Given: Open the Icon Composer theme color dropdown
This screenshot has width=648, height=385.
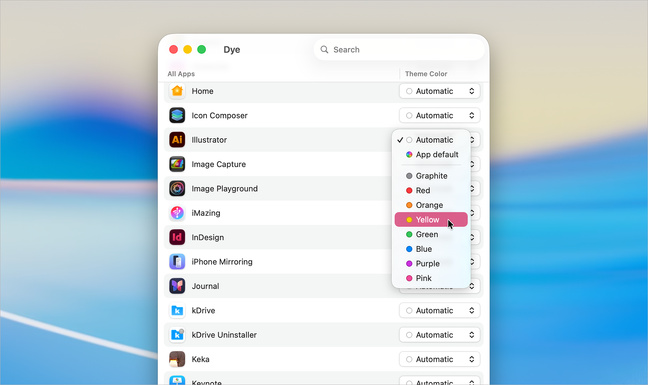Looking at the screenshot, I should point(440,115).
